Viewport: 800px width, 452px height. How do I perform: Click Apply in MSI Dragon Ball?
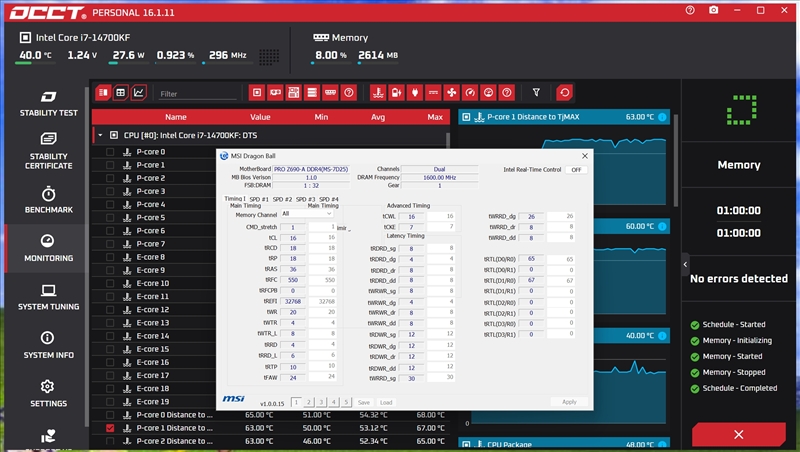point(569,402)
